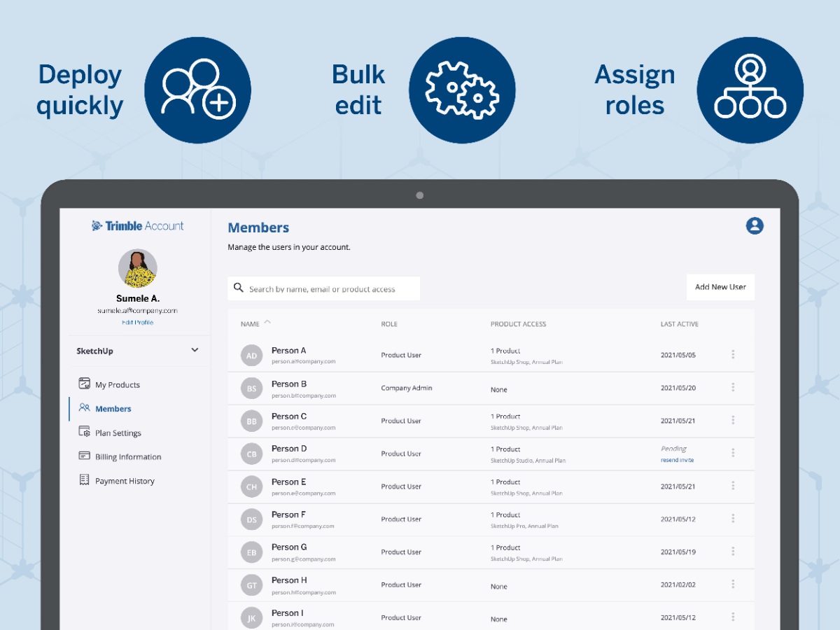This screenshot has width=840, height=630.
Task: Click the Members page heading
Action: pyautogui.click(x=258, y=227)
